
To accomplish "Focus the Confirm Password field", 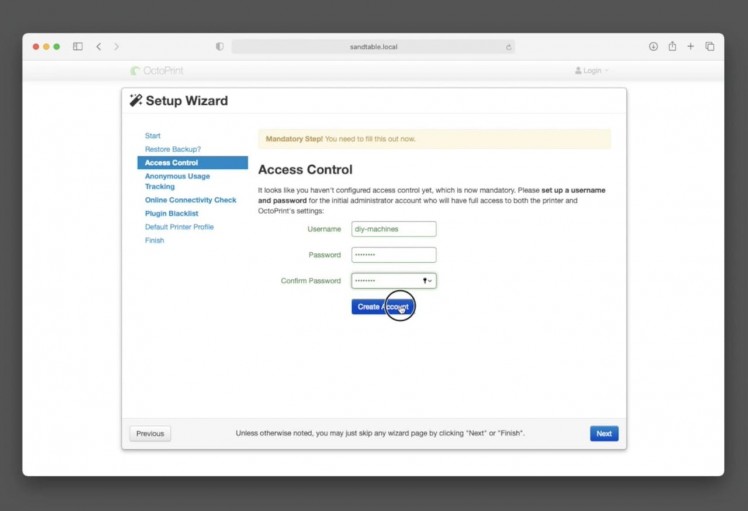I will tap(394, 281).
